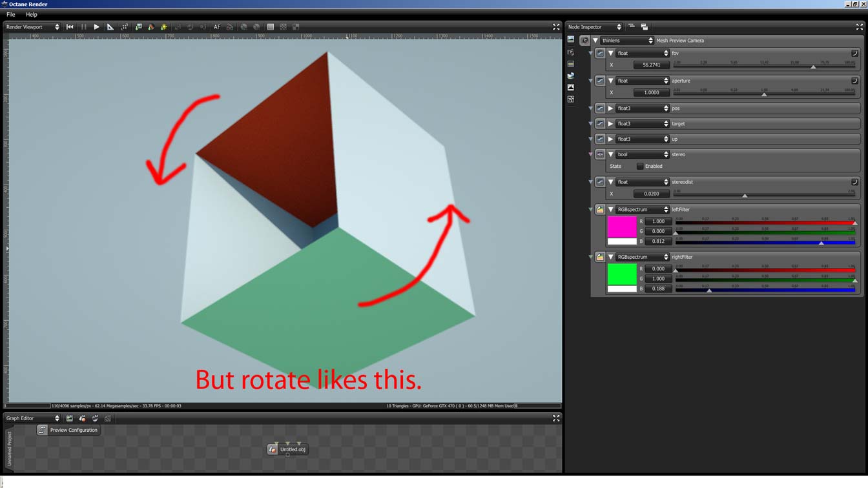Select the Untitled.obj node in graph
868x488 pixels.
pyautogui.click(x=287, y=449)
